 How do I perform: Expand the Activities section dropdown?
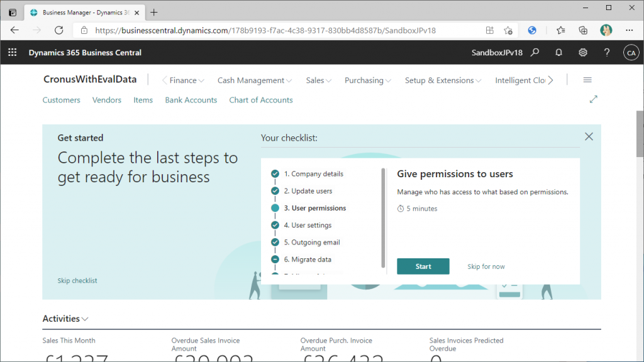[65, 319]
